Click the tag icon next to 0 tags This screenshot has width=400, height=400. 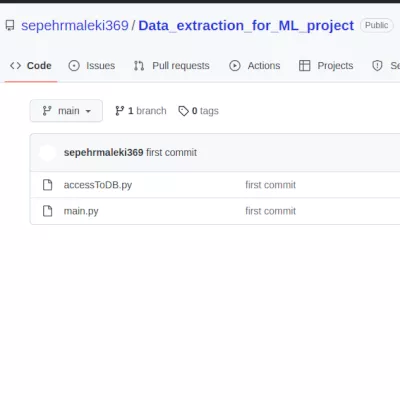click(x=183, y=111)
